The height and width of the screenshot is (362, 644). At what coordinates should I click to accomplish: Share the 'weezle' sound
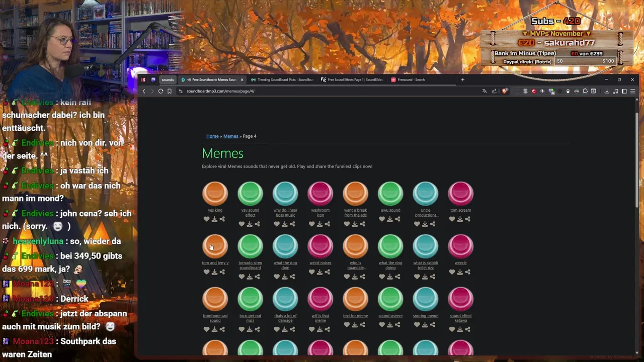(468, 272)
